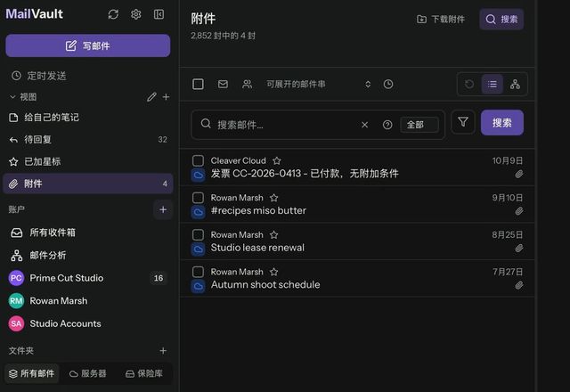Viewport: 570px width, 392px height.
Task: Open settings gear icon
Action: [136, 14]
